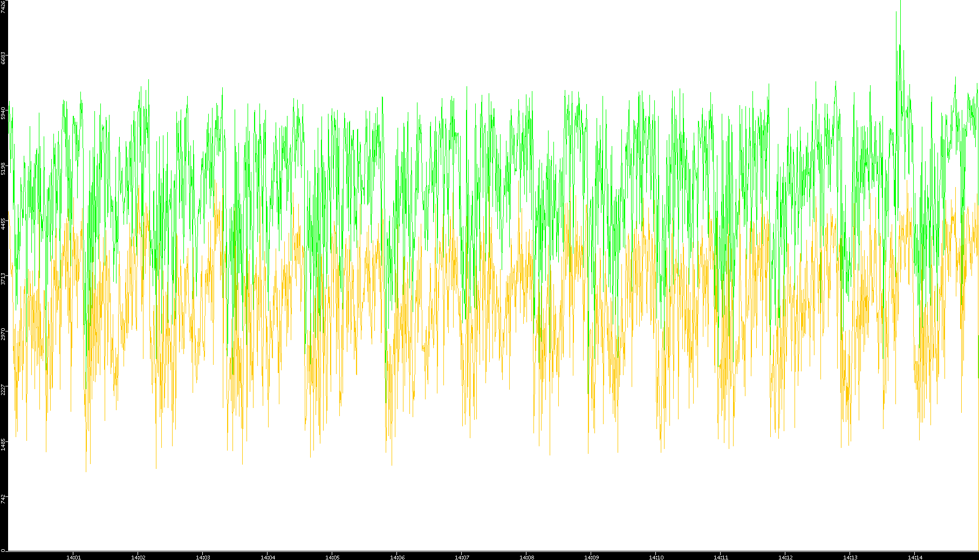Select the 6683 value on vertical axis
This screenshot has height=560, width=979.
point(3,58)
